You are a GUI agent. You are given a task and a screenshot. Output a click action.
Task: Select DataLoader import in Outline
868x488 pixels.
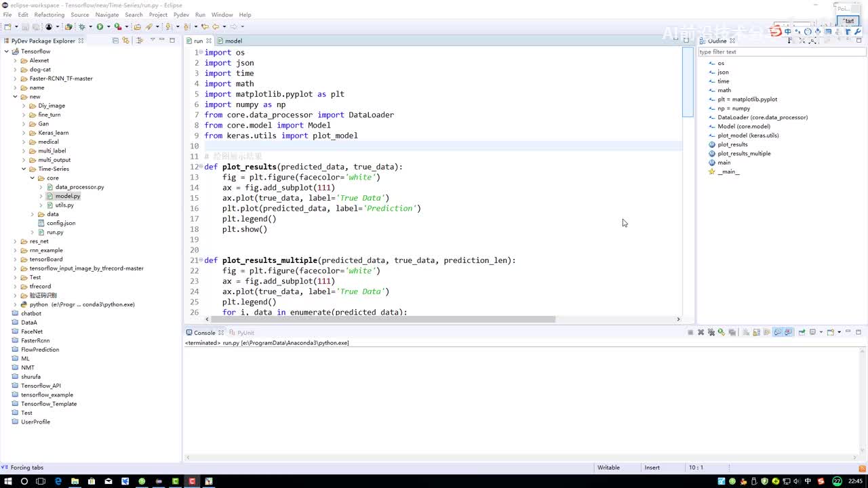[762, 117]
